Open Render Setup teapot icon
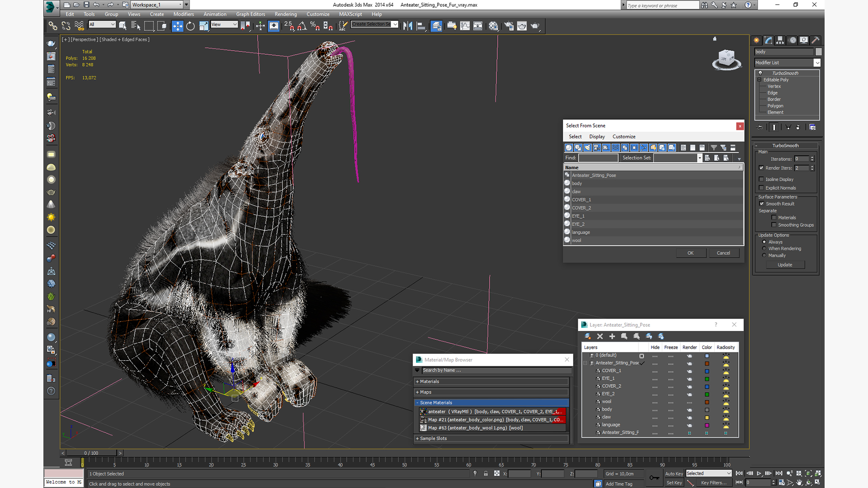868x488 pixels. coord(509,26)
